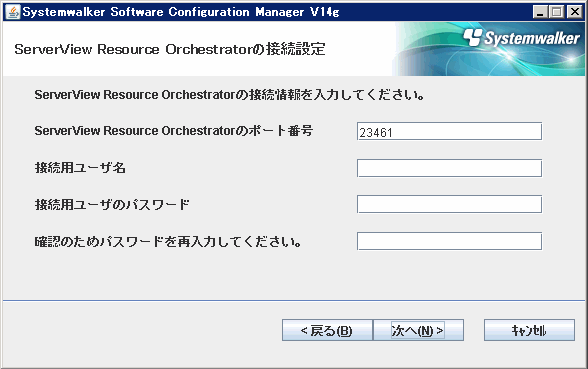This screenshot has width=588, height=369.
Task: Click the 接続用ユーザのパスワード input field
Action: pos(449,204)
